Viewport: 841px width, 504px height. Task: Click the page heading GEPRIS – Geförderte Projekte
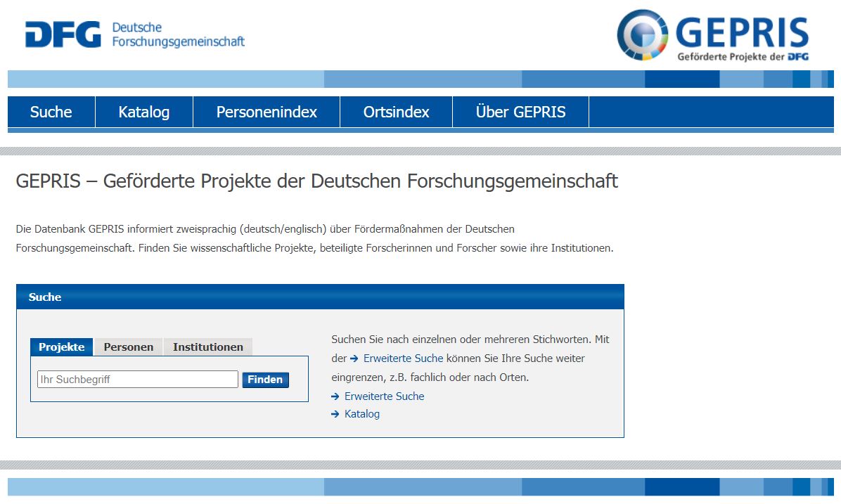coord(317,181)
